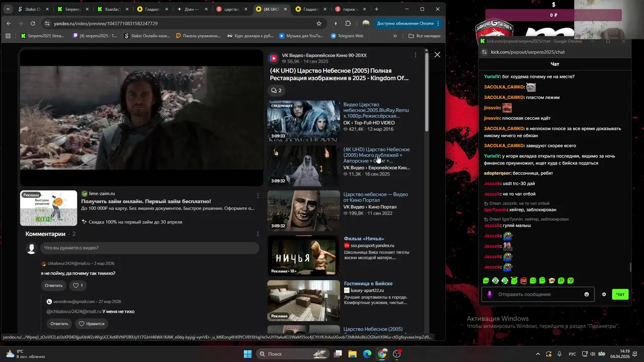Open the Telegram Web bookmark
644x362 pixels.
[347, 36]
